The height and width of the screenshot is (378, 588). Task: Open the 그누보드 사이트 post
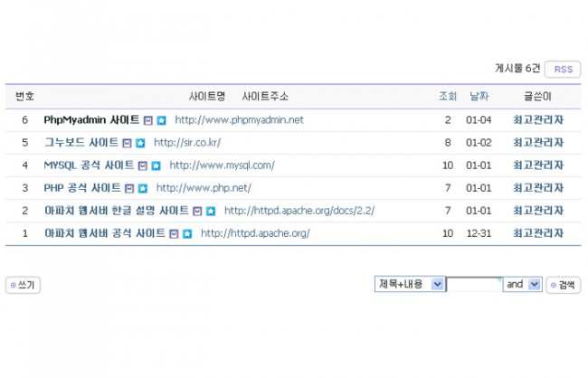81,143
